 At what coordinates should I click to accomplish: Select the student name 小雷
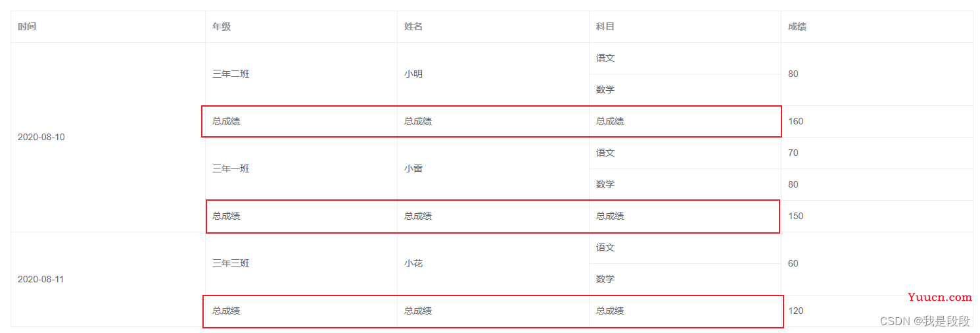[x=413, y=169]
